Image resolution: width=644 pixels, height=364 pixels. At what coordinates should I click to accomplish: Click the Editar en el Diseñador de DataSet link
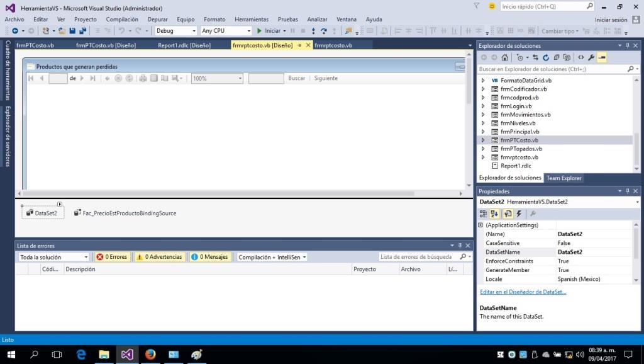pos(523,292)
